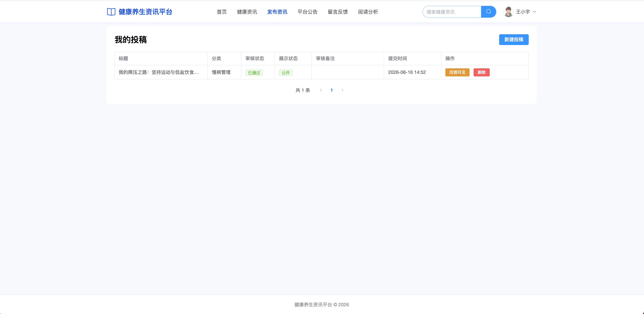Focus the 搜索健康资讯 search field
The width and height of the screenshot is (644, 314).
(x=452, y=12)
